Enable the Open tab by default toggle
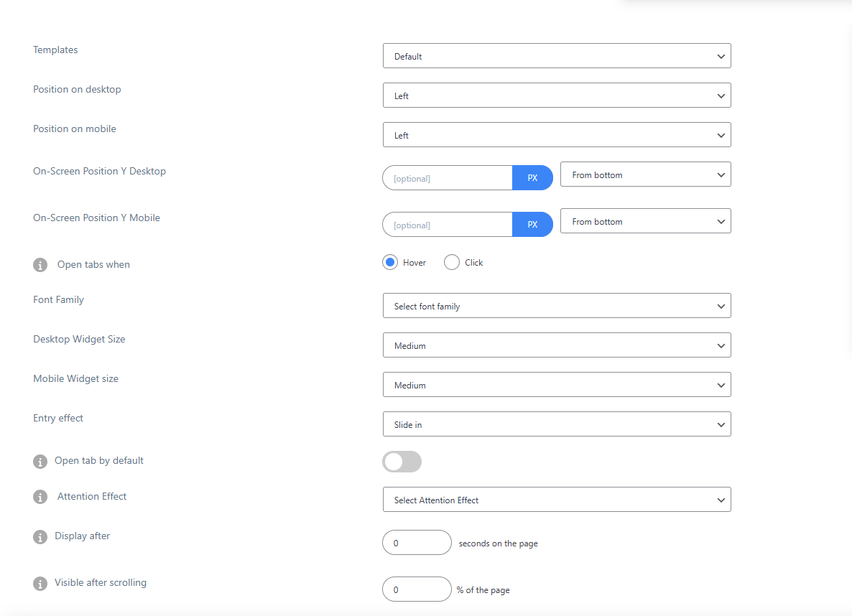This screenshot has height=616, width=852. (402, 462)
